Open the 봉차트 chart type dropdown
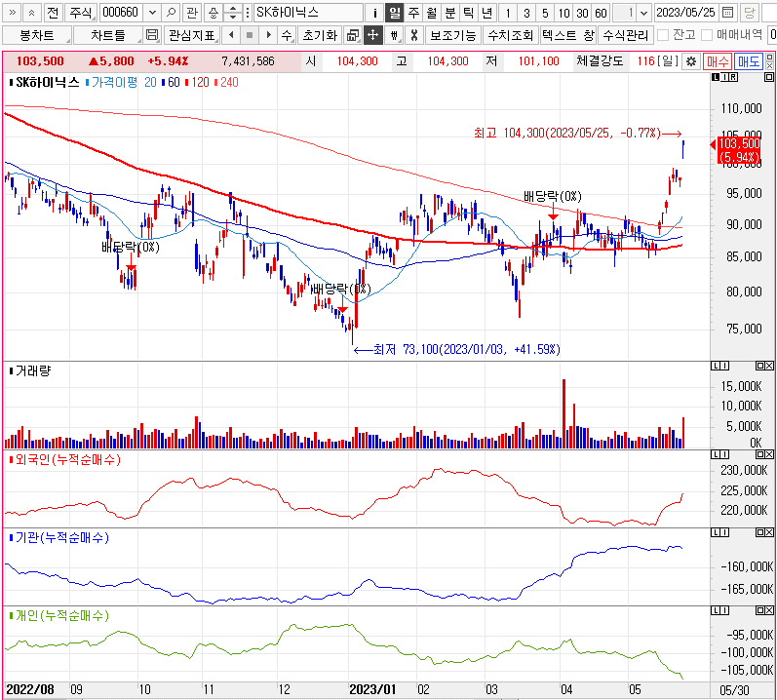Image resolution: width=777 pixels, height=700 pixels. [x=37, y=35]
